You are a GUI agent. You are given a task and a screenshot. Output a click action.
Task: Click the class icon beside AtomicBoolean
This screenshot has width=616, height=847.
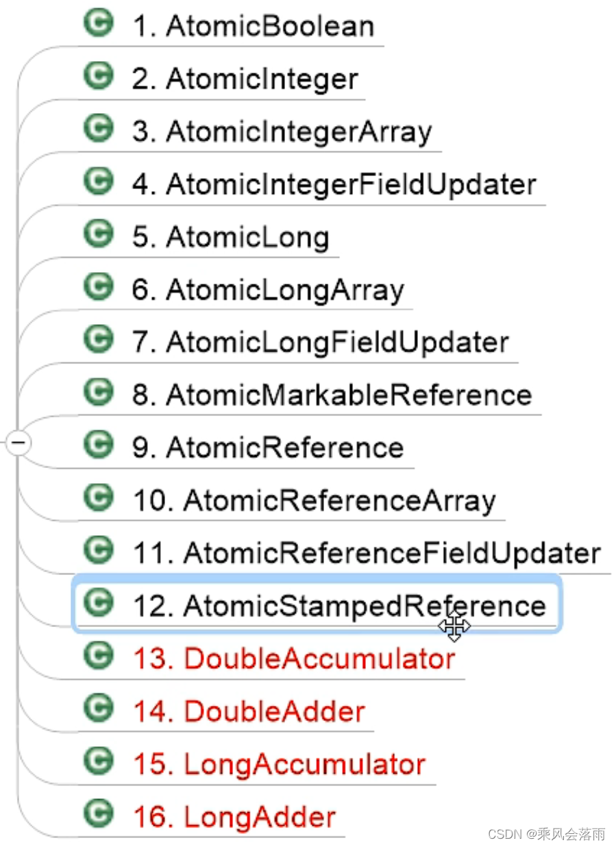pyautogui.click(x=98, y=23)
